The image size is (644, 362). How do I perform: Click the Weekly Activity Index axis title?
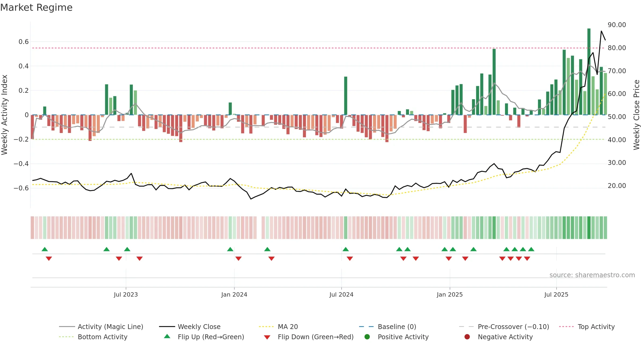pyautogui.click(x=4, y=115)
